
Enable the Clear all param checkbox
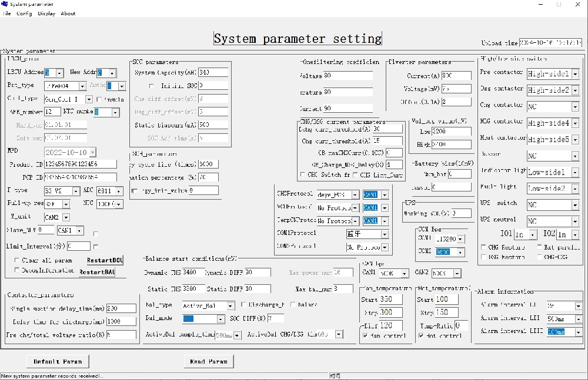point(17,260)
